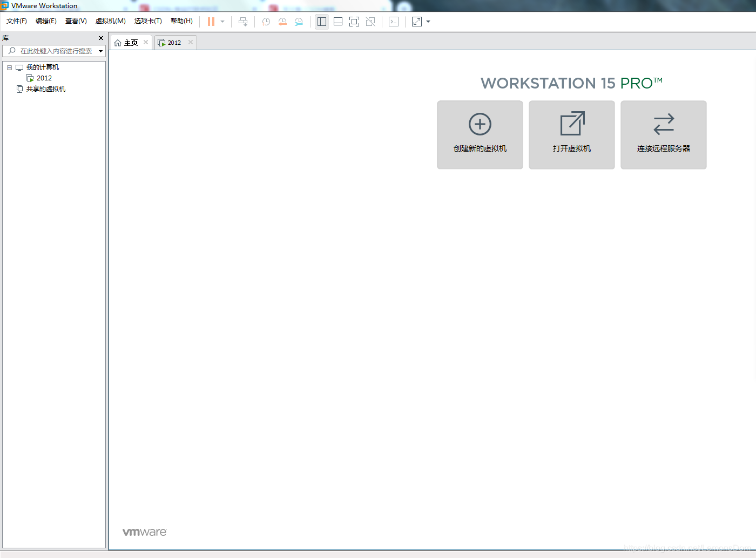Image resolution: width=756 pixels, height=558 pixels.
Task: Close the 2012 tab
Action: point(191,42)
